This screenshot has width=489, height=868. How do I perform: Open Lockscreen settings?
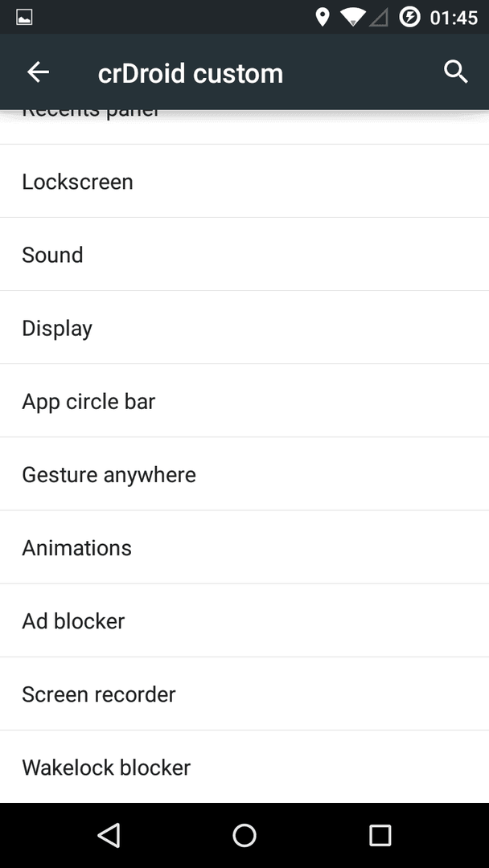click(x=244, y=182)
